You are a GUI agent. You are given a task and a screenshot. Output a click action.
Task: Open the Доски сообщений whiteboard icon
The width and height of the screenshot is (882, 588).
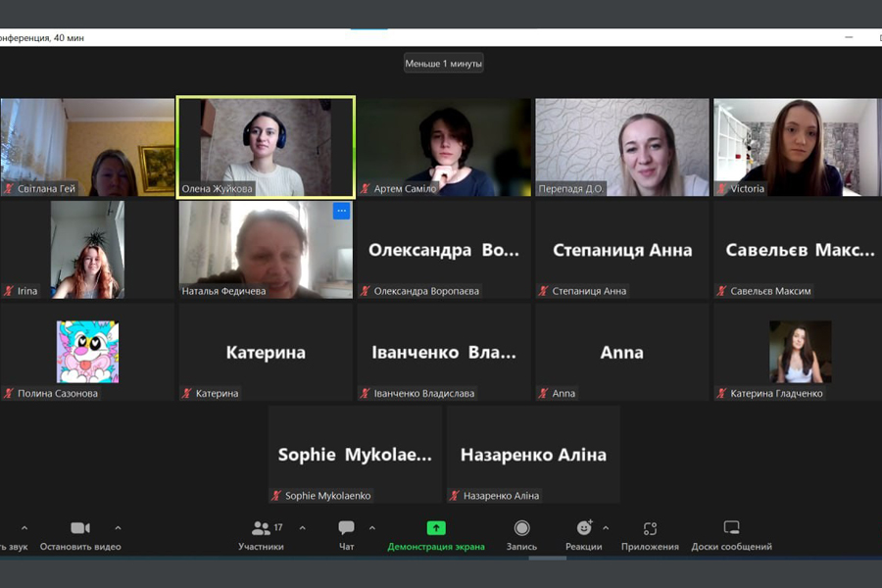(x=731, y=527)
